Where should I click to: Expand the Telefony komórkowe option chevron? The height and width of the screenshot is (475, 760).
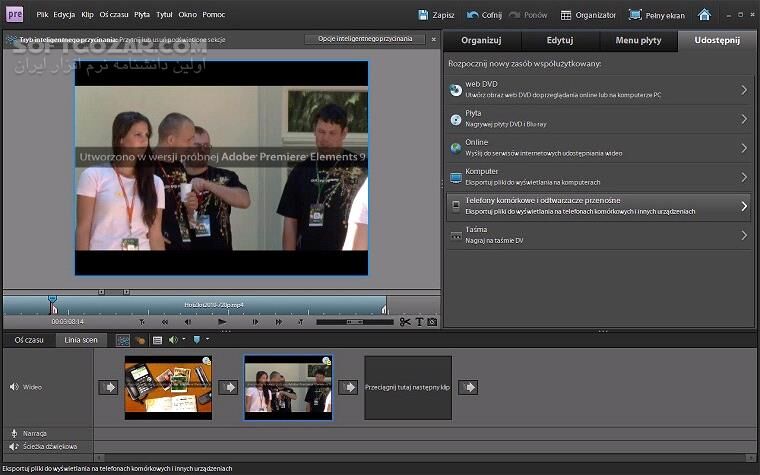tap(744, 206)
